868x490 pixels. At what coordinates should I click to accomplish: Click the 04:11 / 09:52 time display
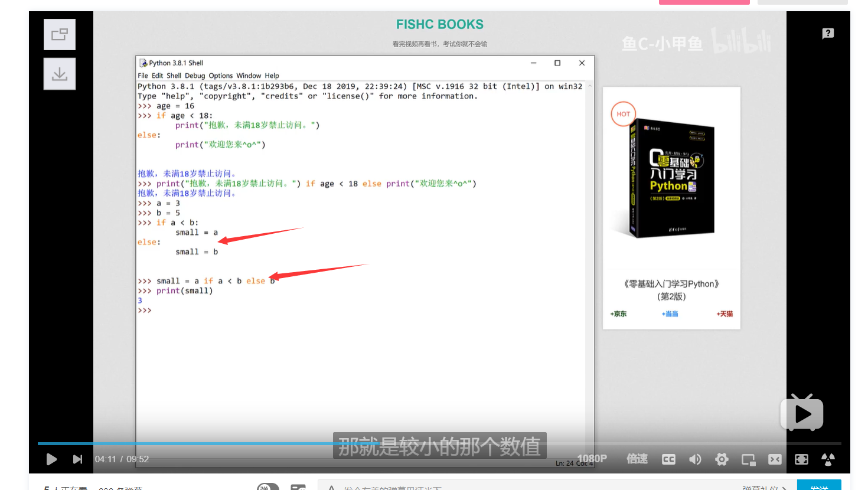tap(122, 459)
